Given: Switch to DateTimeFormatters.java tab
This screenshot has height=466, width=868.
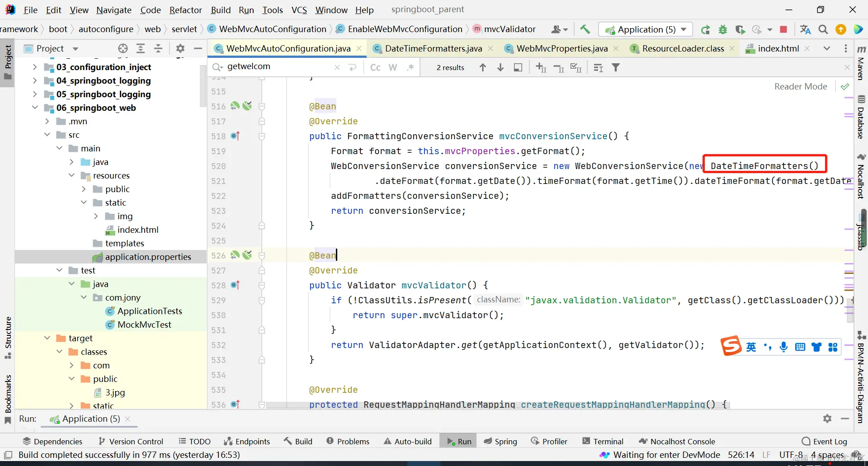Looking at the screenshot, I should pyautogui.click(x=433, y=48).
